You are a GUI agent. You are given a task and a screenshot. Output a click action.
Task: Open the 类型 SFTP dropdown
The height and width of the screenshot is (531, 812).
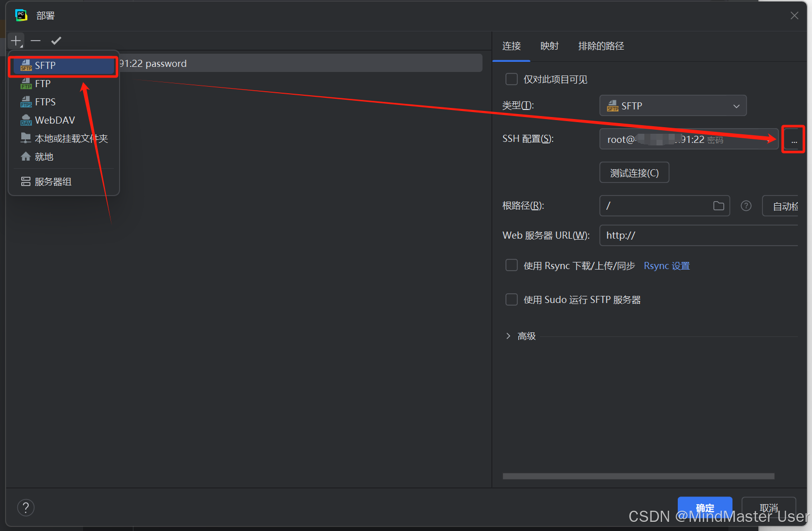673,105
